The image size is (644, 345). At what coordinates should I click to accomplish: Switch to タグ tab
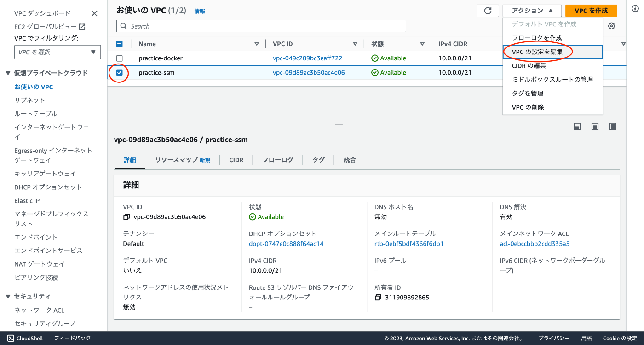click(318, 160)
